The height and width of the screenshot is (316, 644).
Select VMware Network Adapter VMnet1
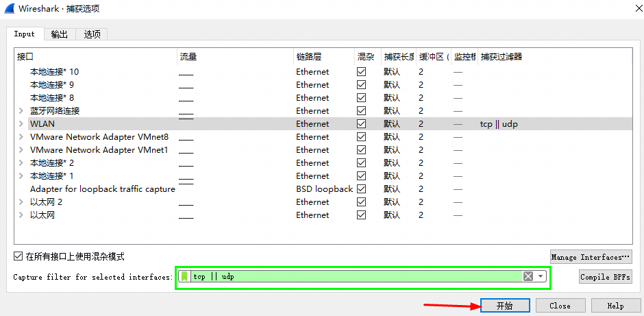pos(99,150)
